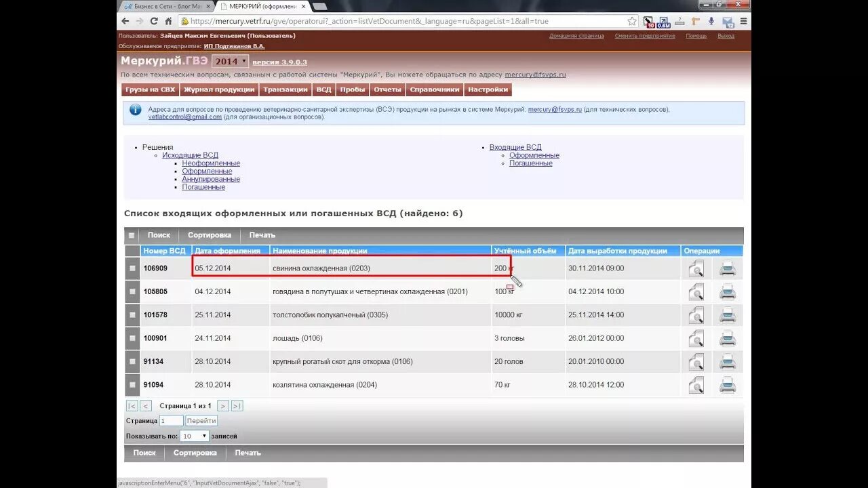
Task: Open incoming Погашенные link on right
Action: pos(531,163)
